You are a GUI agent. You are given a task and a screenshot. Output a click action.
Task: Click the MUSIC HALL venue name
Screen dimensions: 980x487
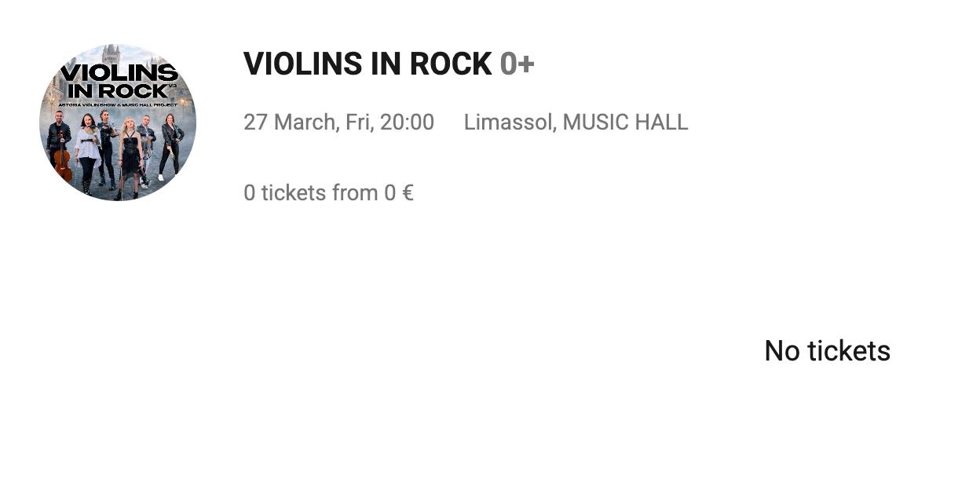(x=625, y=123)
